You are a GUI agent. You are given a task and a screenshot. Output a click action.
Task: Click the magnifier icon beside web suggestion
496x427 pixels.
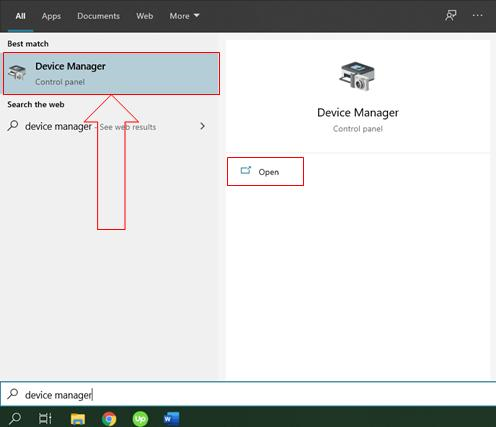pyautogui.click(x=13, y=126)
